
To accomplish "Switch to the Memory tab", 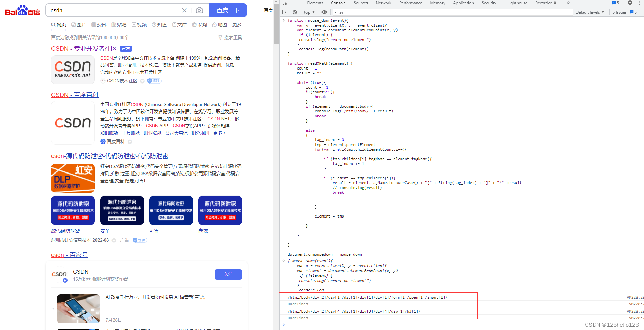I will tap(437, 3).
